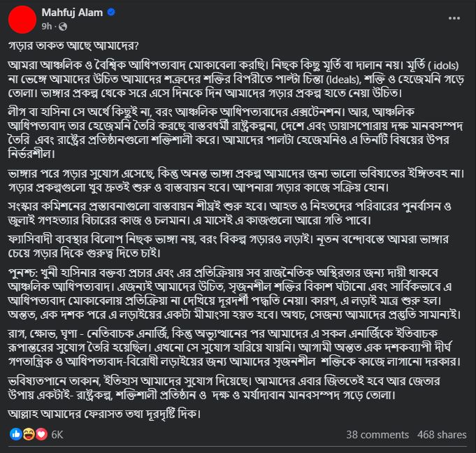Open the 38 comments link
Viewport: 476px width, 453px height.
coord(377,435)
